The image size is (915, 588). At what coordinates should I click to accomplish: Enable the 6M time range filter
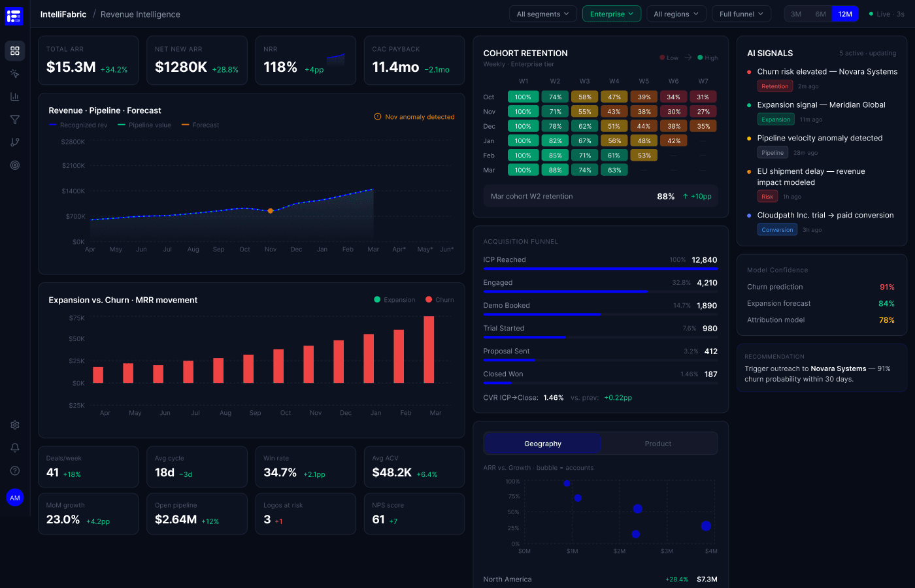pos(820,14)
